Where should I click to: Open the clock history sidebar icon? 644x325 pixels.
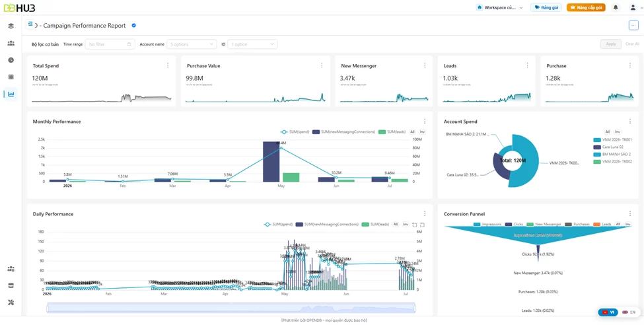[11, 60]
